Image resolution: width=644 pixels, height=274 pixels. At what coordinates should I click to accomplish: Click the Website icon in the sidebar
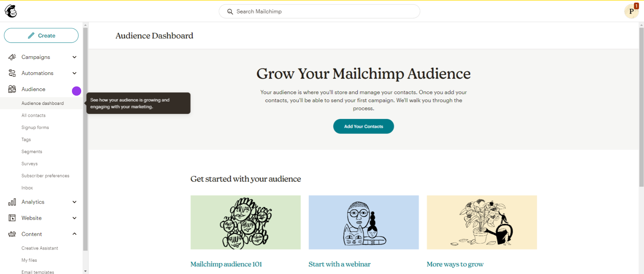click(12, 218)
